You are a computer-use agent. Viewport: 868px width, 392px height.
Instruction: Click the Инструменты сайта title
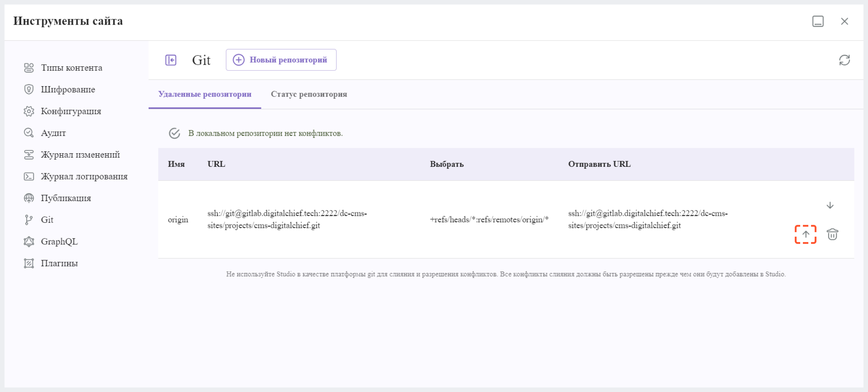[68, 21]
